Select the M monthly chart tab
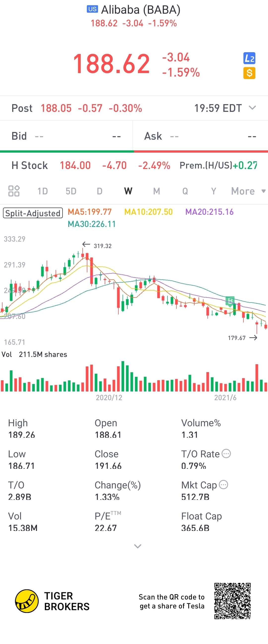 [x=157, y=191]
